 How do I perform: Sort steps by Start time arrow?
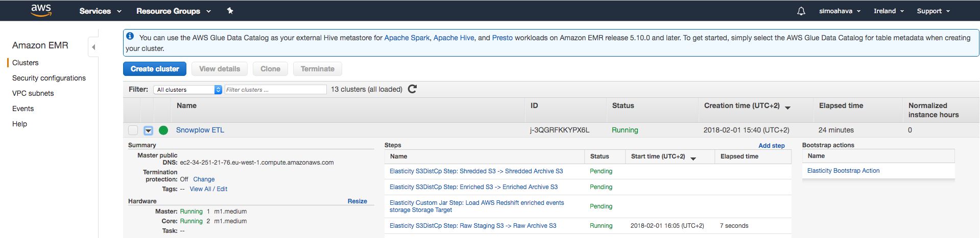click(693, 158)
